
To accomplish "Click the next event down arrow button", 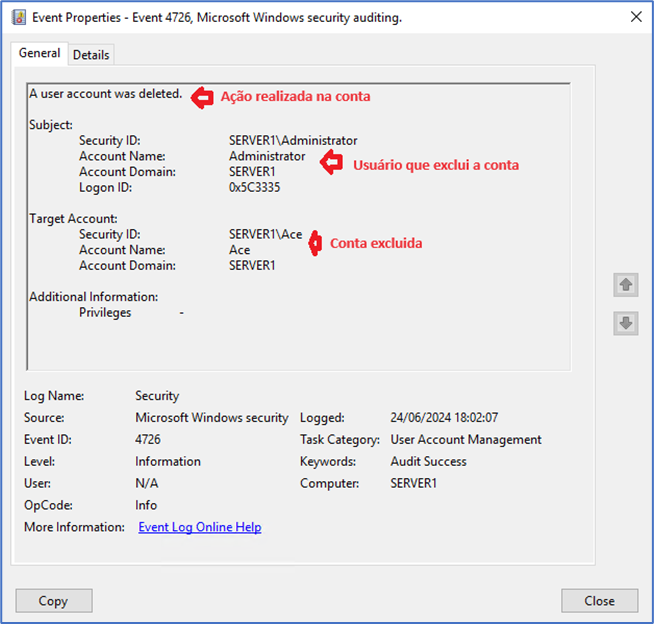I will pos(626,323).
